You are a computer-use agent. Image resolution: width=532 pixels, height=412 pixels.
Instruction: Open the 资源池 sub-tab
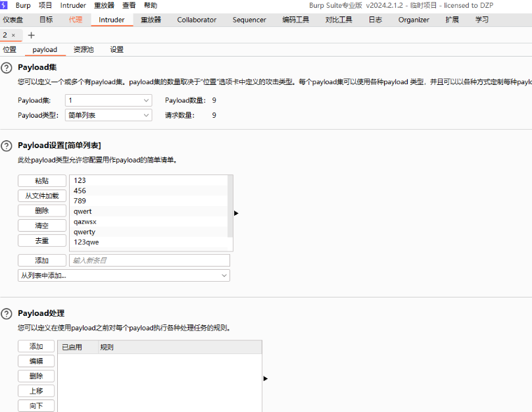pos(84,49)
